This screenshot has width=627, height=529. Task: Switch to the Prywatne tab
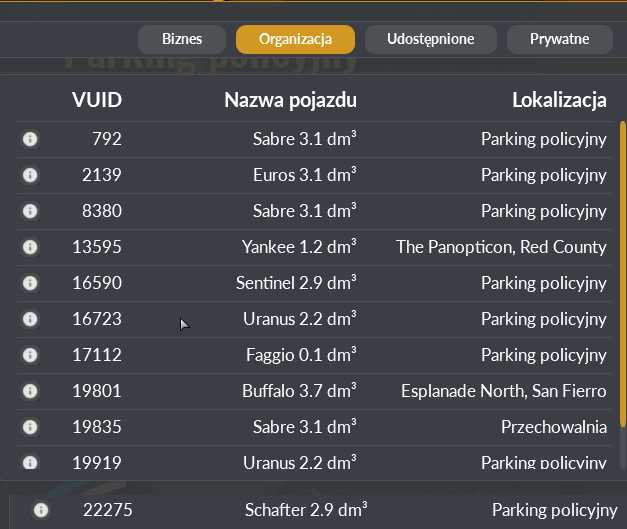pos(559,39)
